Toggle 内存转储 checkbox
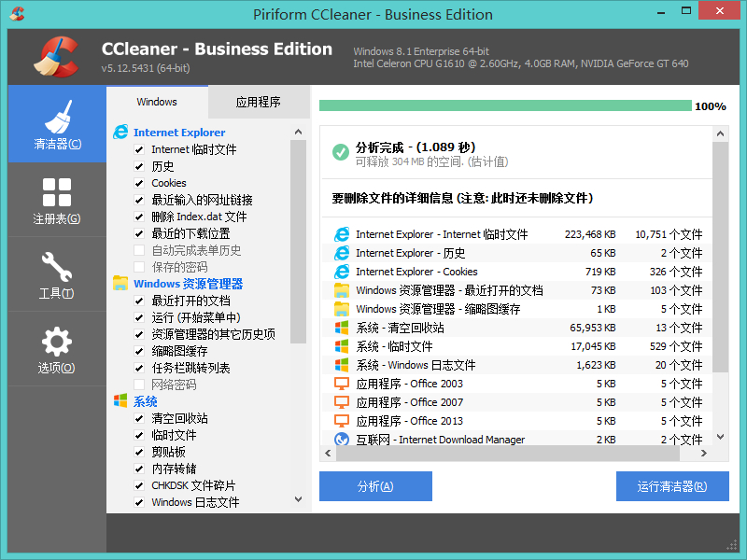This screenshot has width=747, height=560. point(139,469)
